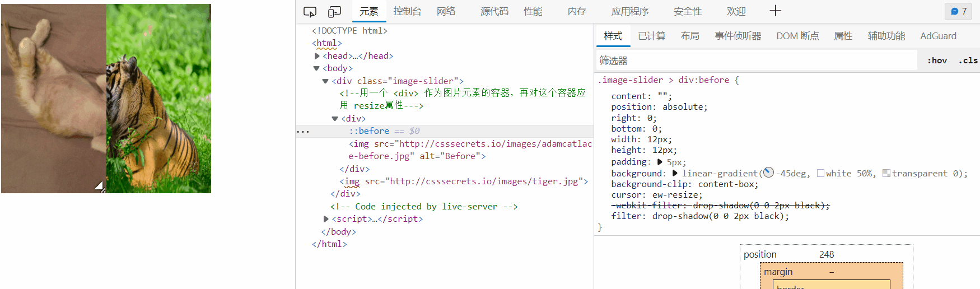Edit the 'background-clip: content-box' declaration
This screenshot has height=289, width=980.
[x=685, y=184]
